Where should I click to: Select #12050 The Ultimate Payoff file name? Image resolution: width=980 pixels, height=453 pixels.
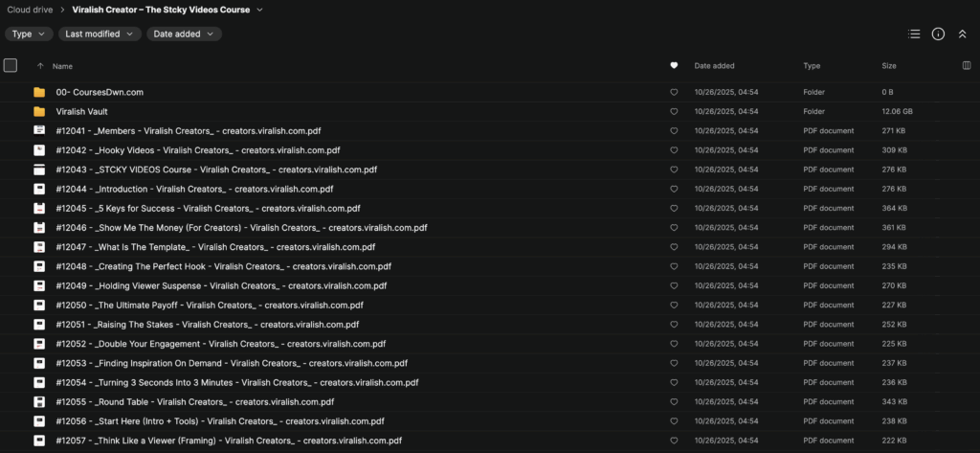210,306
